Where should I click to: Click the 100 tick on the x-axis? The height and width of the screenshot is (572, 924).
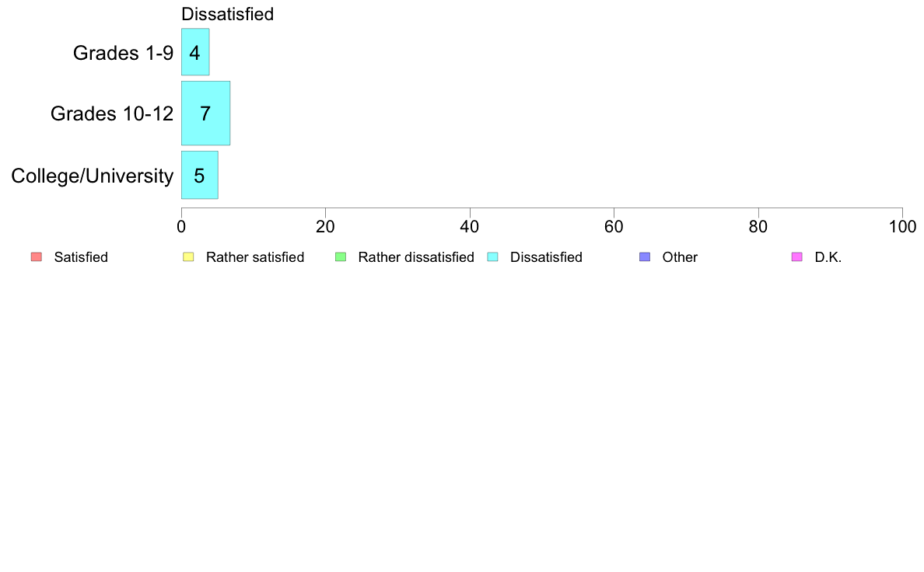point(902,227)
